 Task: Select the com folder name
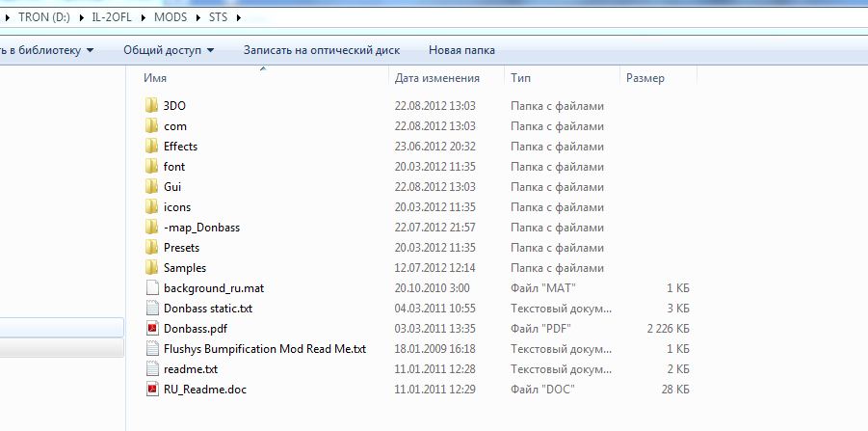[x=175, y=126]
